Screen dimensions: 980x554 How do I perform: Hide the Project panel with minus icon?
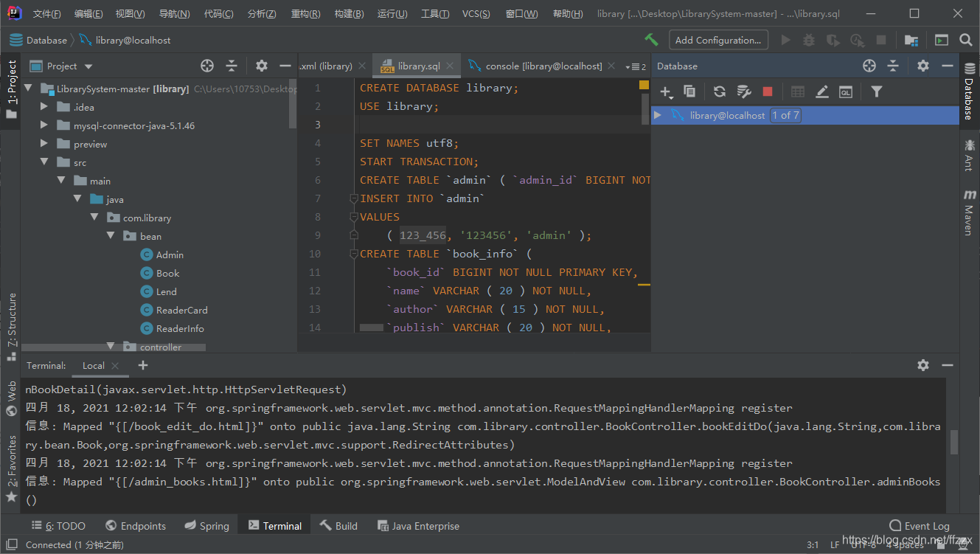click(x=285, y=66)
